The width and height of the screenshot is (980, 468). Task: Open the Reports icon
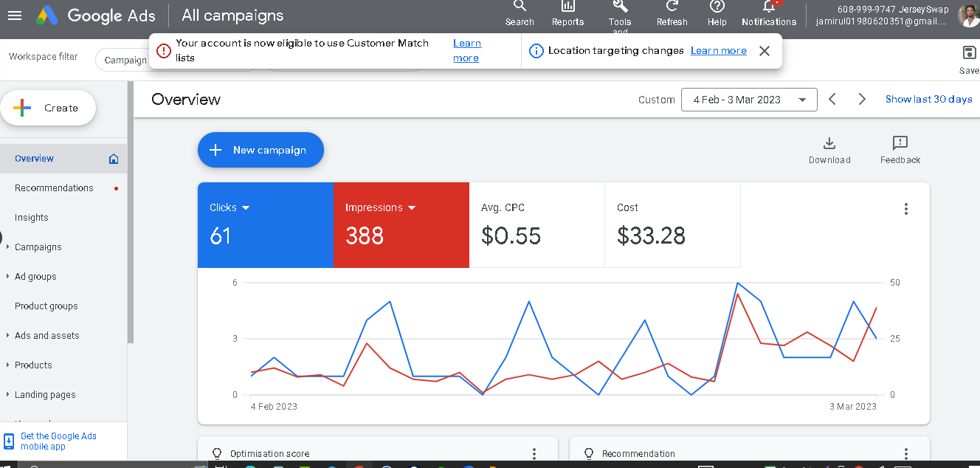coord(567,10)
